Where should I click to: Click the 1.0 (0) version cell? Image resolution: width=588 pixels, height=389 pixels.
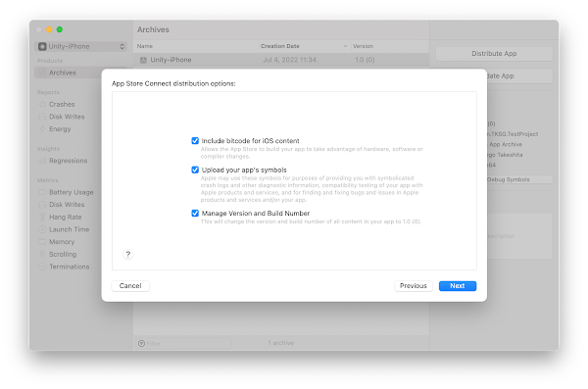[x=365, y=60]
